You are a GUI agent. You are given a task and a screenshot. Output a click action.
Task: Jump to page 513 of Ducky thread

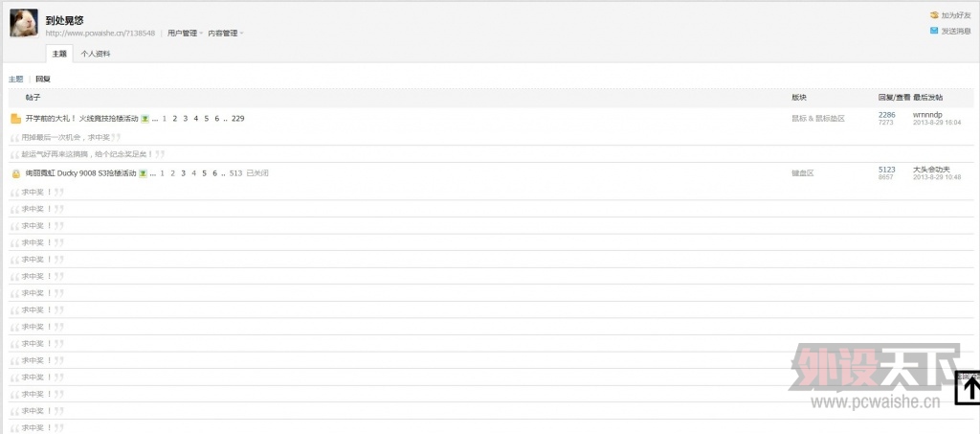coord(235,173)
